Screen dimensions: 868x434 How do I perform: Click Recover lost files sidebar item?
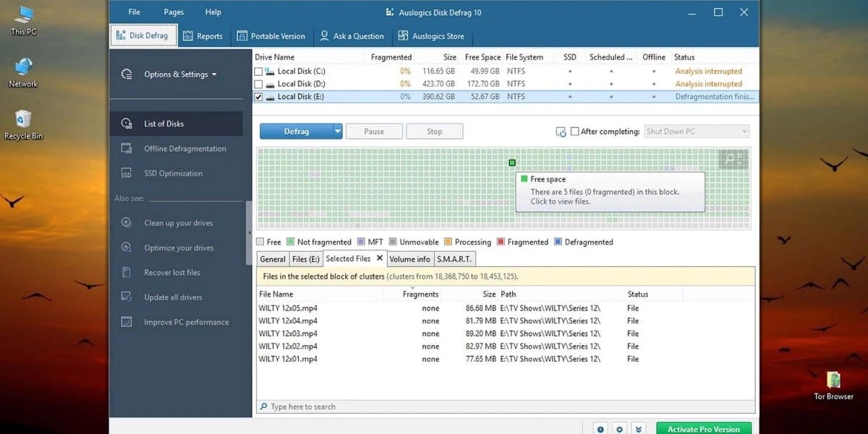172,273
